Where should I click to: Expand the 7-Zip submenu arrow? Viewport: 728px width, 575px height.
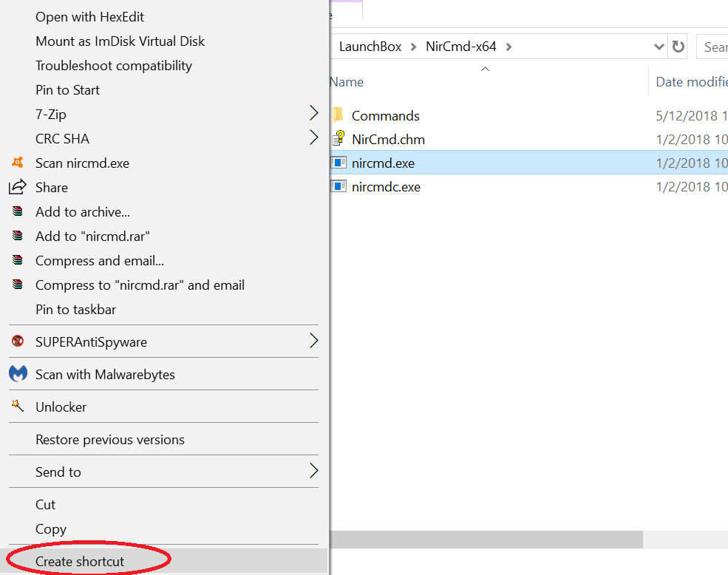[x=314, y=113]
